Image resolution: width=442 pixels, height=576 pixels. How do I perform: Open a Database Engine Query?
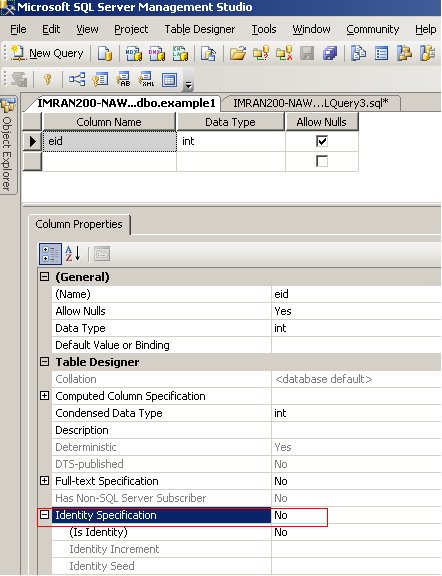click(105, 54)
